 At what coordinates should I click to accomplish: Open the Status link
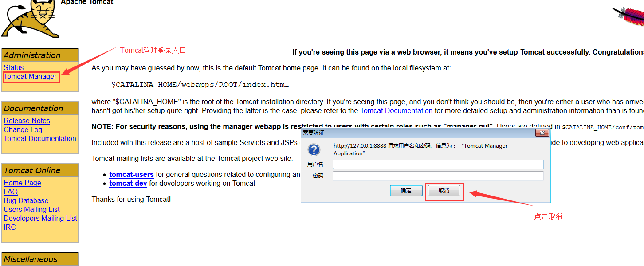click(14, 68)
